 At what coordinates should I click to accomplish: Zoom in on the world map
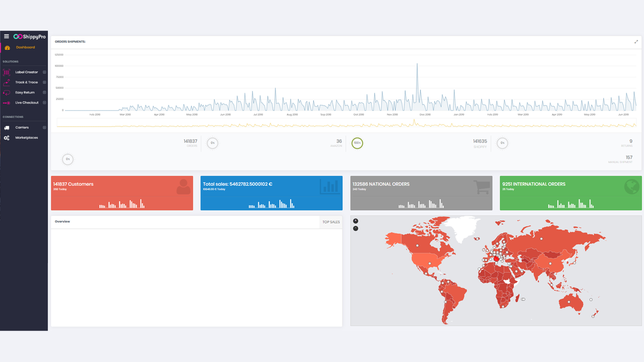(355, 221)
